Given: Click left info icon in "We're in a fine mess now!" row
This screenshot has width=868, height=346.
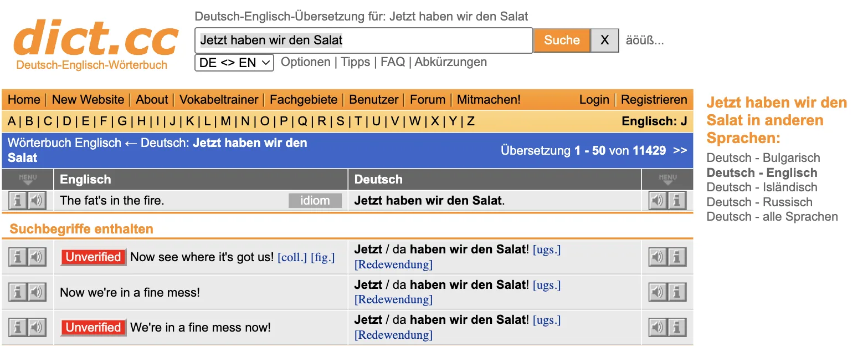Looking at the screenshot, I should 18,327.
